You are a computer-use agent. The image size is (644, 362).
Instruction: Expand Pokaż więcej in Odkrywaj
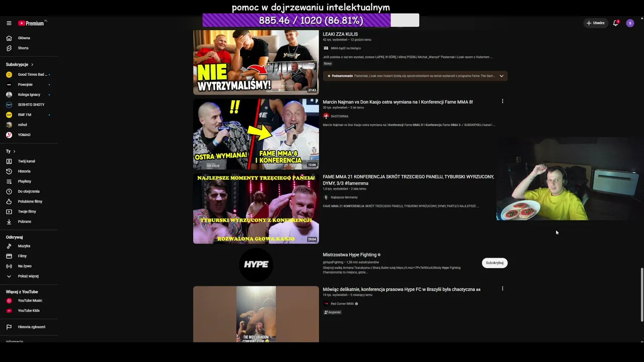pos(29,277)
